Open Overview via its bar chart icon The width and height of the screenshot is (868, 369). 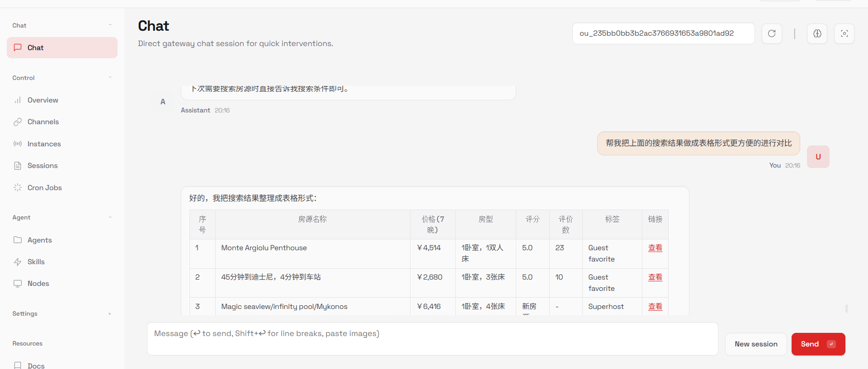coord(18,100)
